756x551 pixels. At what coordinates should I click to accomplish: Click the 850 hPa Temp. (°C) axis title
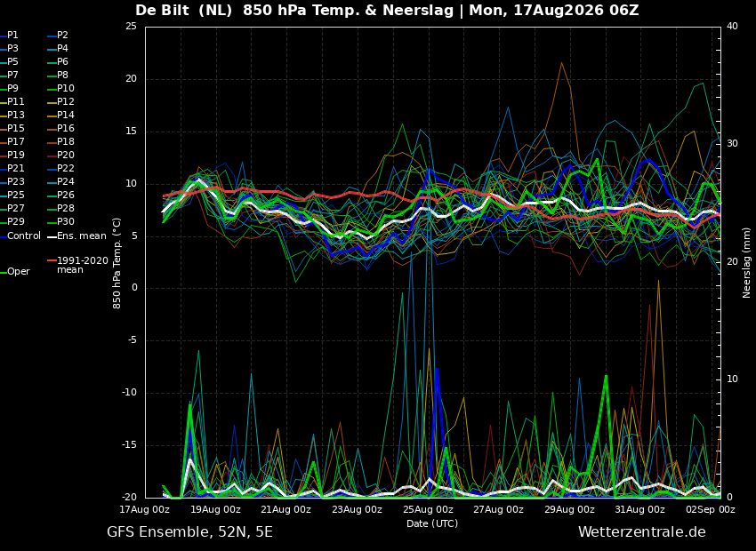pos(117,263)
